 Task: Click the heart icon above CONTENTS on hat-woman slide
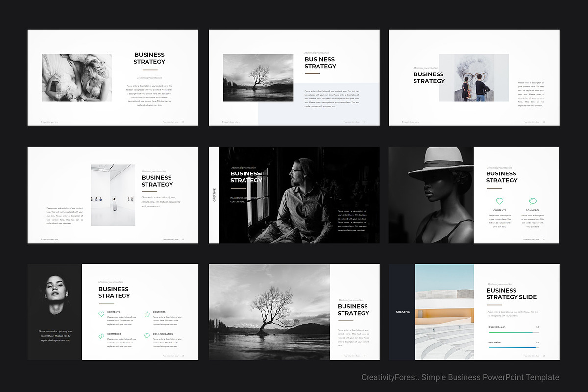(x=500, y=201)
